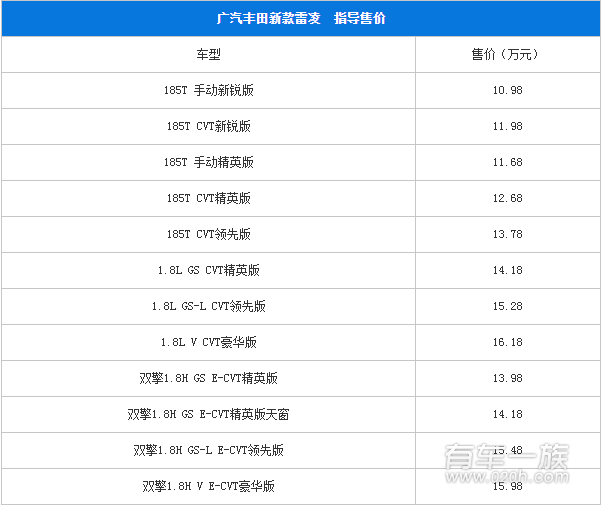601x506 pixels.
Task: Click the price 15.98
Action: 507,486
